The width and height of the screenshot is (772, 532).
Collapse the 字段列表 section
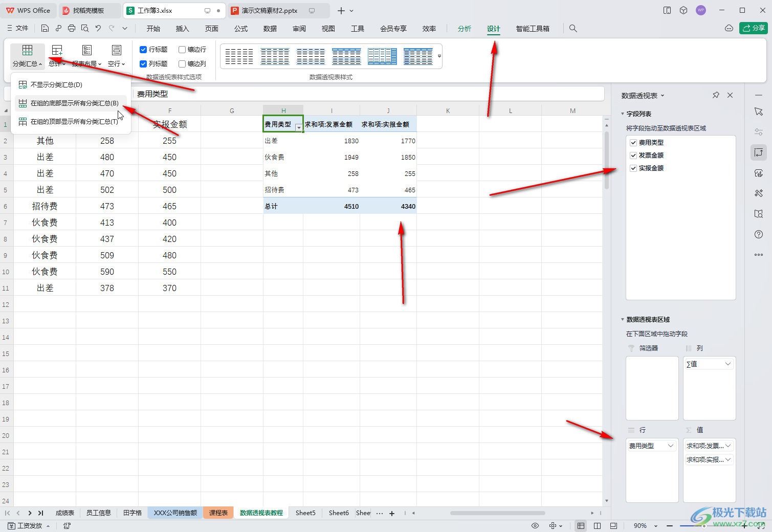click(x=623, y=114)
